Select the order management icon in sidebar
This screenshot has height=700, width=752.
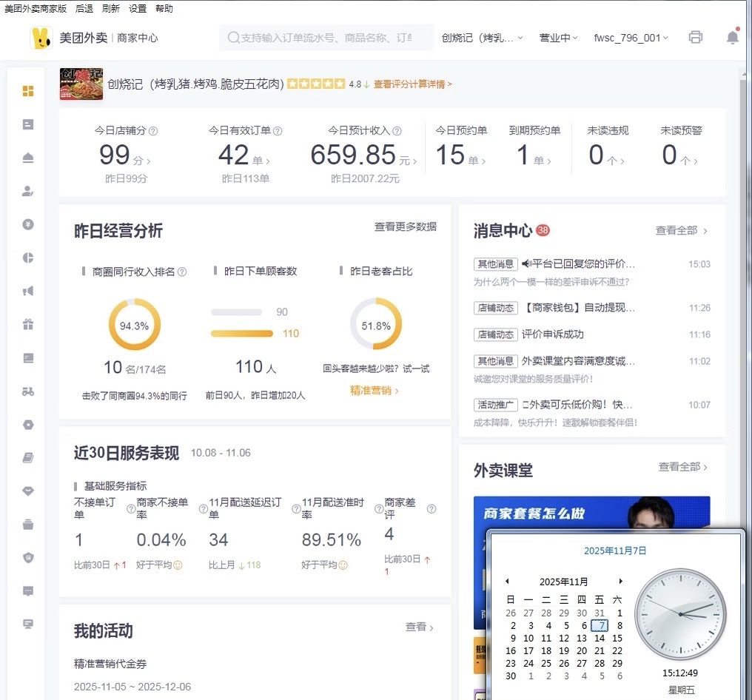click(x=27, y=124)
